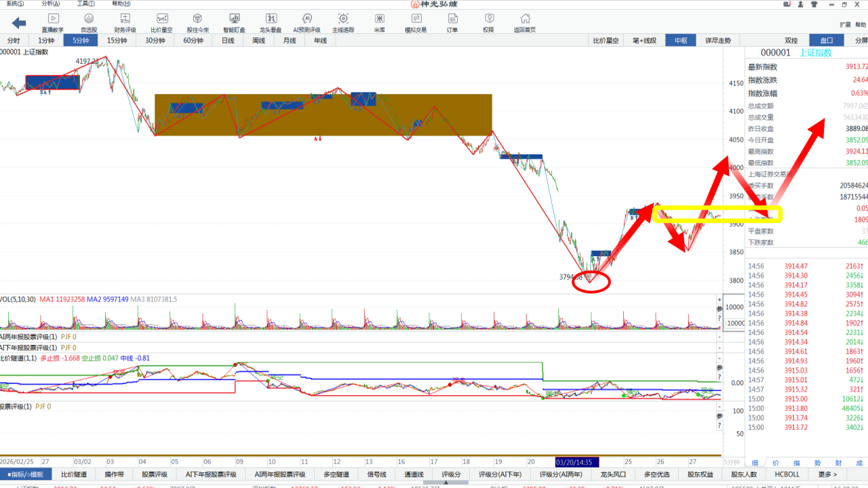Open the AI预测评级 icon

pyautogui.click(x=307, y=22)
